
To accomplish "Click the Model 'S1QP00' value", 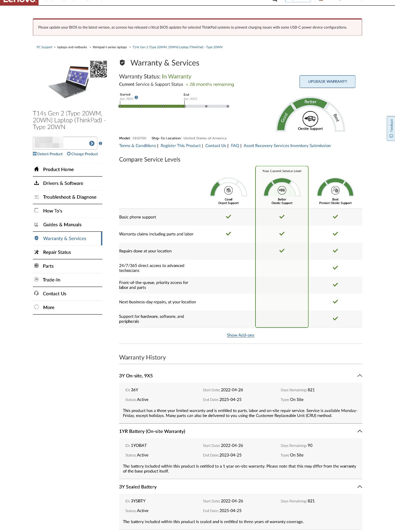I will point(140,138).
